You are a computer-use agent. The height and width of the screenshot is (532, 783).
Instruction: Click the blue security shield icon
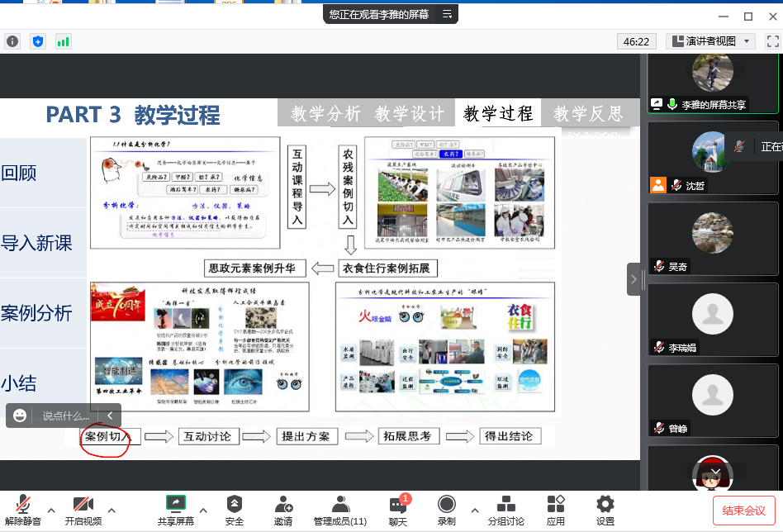point(38,41)
